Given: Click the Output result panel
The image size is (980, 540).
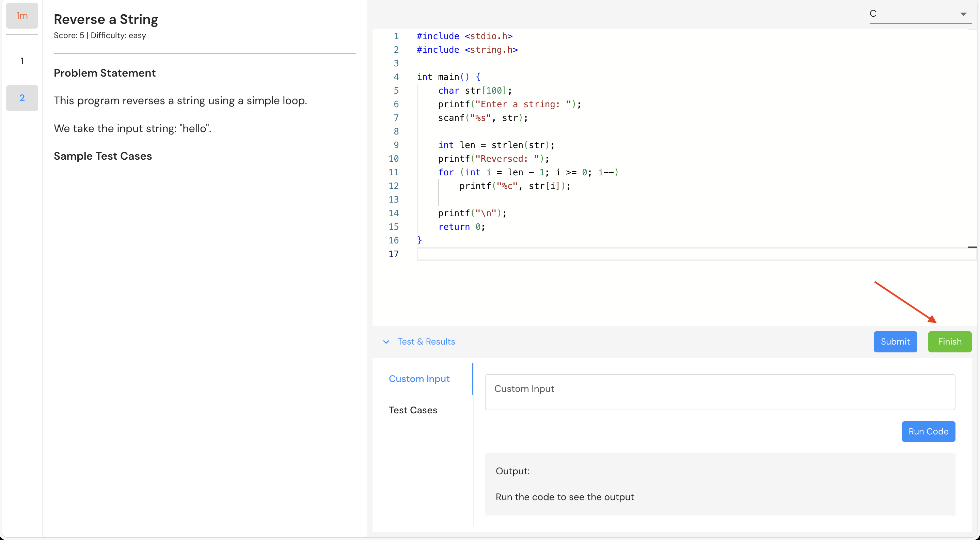Looking at the screenshot, I should 720,484.
